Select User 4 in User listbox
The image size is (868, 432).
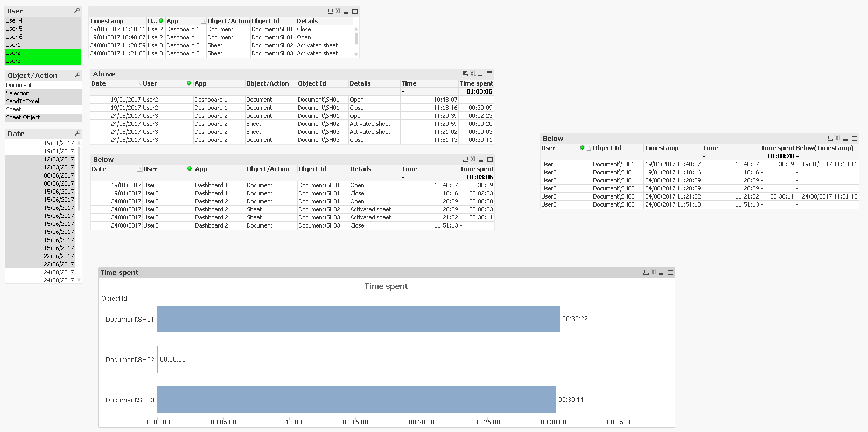click(43, 20)
